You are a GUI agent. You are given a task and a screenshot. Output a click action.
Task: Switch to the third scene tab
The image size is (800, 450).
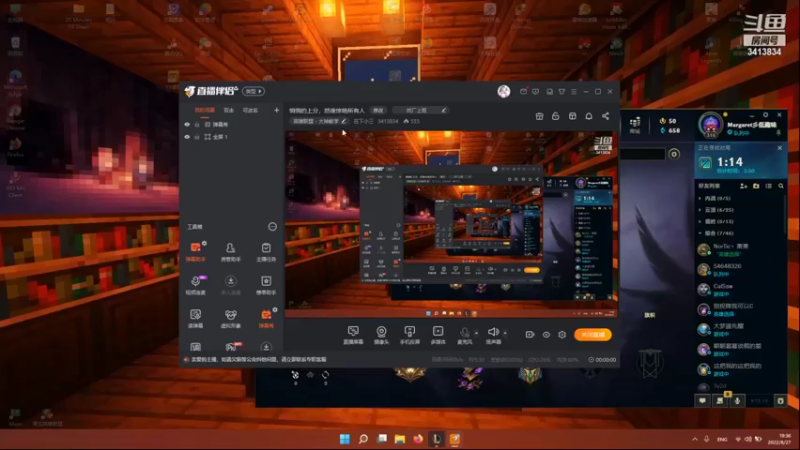250,110
